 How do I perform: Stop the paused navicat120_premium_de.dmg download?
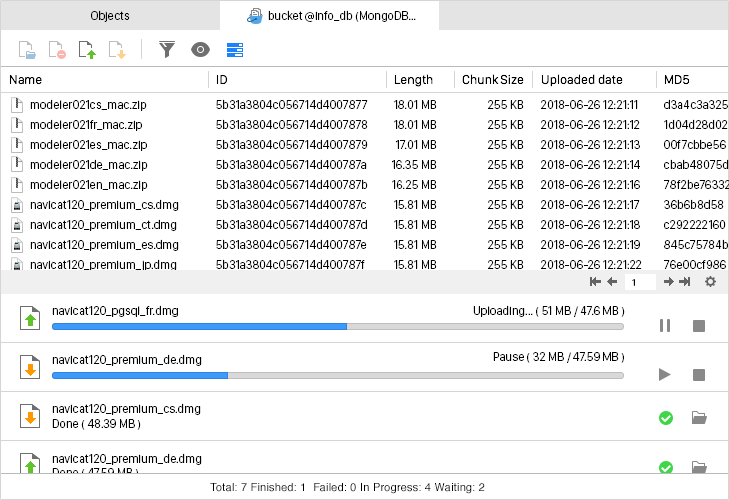pos(699,375)
